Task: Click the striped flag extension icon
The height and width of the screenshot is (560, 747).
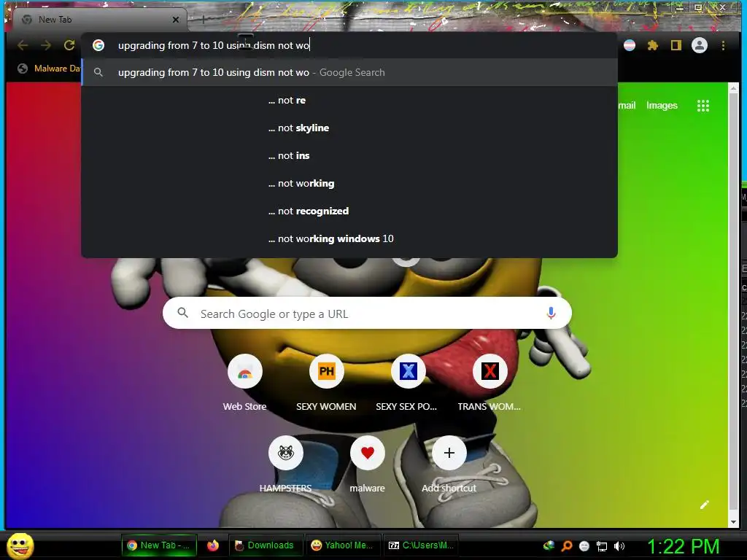Action: (630, 45)
